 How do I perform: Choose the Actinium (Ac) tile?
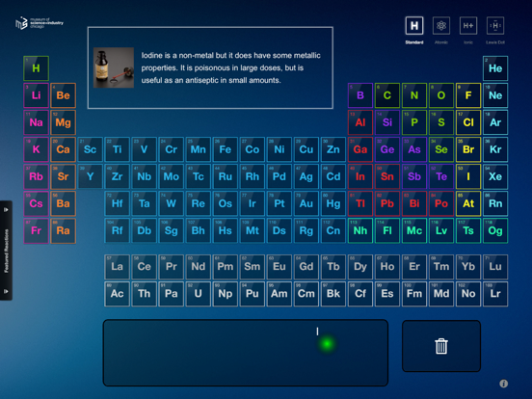117,294
